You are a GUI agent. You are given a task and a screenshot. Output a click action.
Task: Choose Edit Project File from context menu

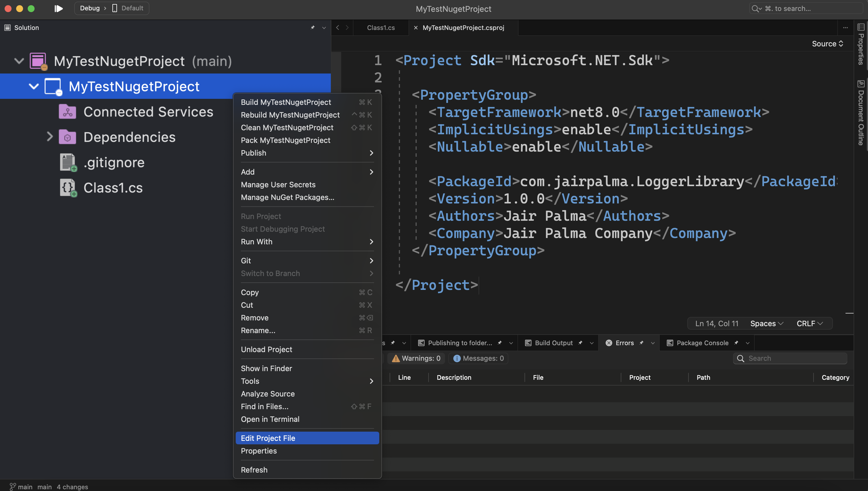click(x=268, y=438)
